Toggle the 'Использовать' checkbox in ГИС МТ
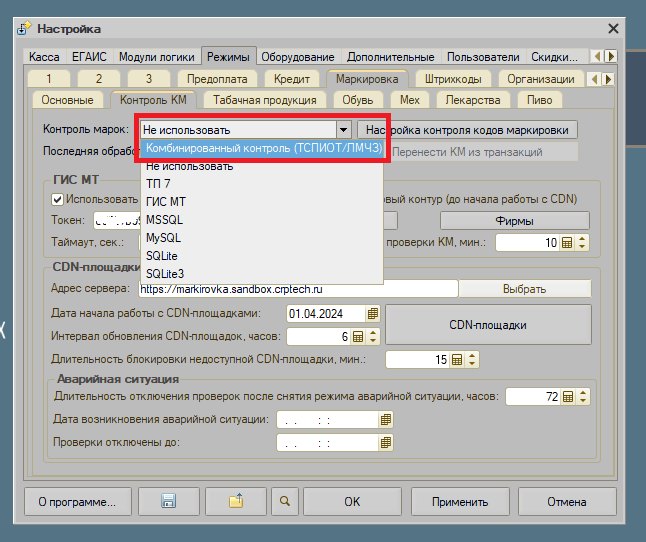This screenshot has width=646, height=542. point(57,200)
